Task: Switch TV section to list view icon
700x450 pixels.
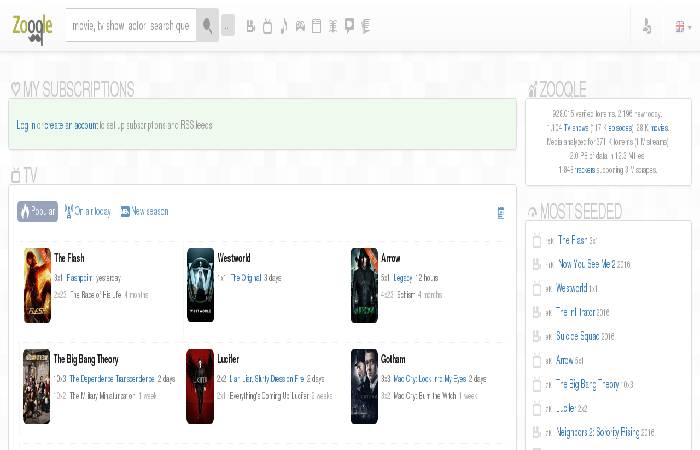Action: pyautogui.click(x=500, y=212)
